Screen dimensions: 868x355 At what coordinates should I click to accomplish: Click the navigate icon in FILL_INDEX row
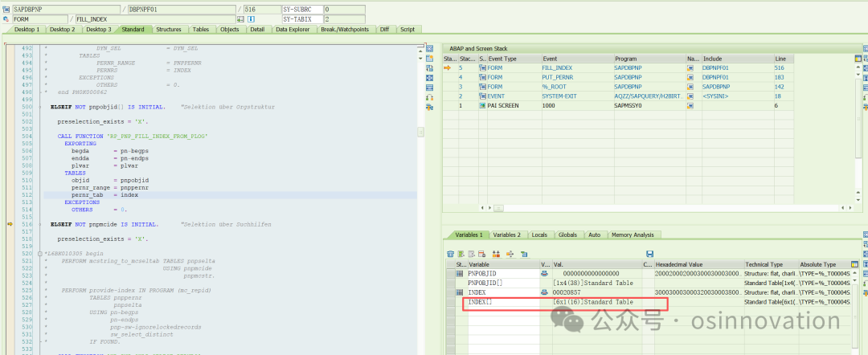[x=690, y=67]
